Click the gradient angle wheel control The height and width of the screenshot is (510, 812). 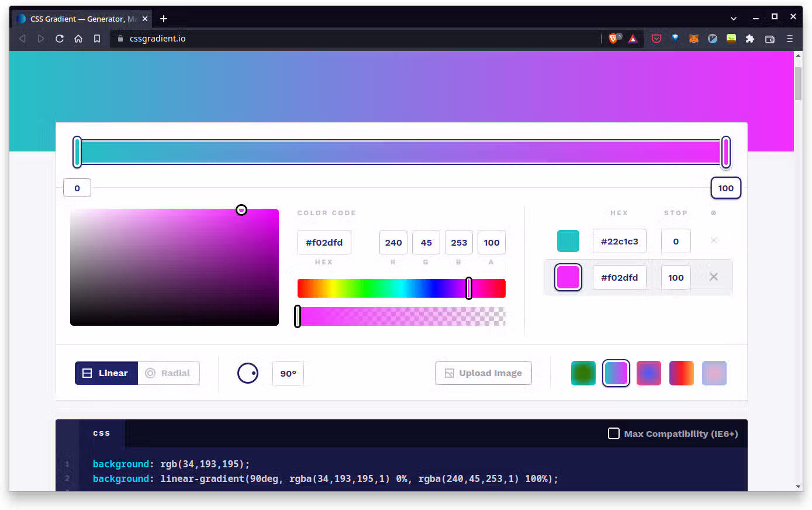[247, 373]
